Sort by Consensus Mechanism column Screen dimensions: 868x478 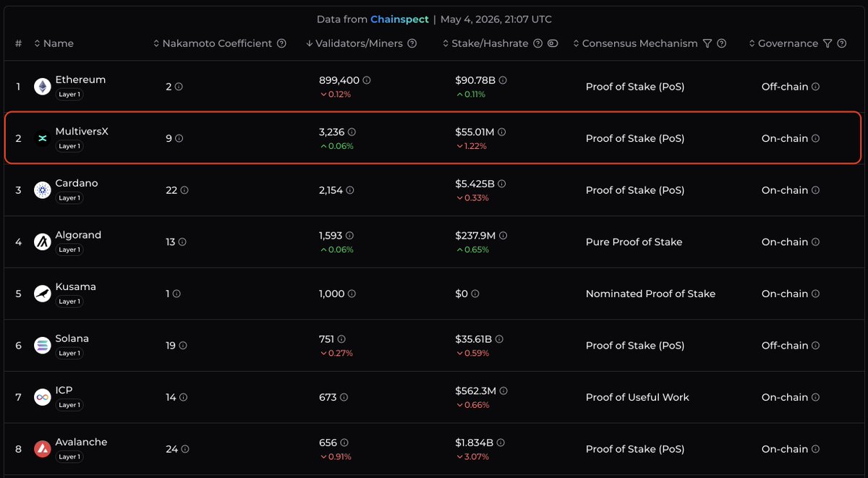[635, 43]
